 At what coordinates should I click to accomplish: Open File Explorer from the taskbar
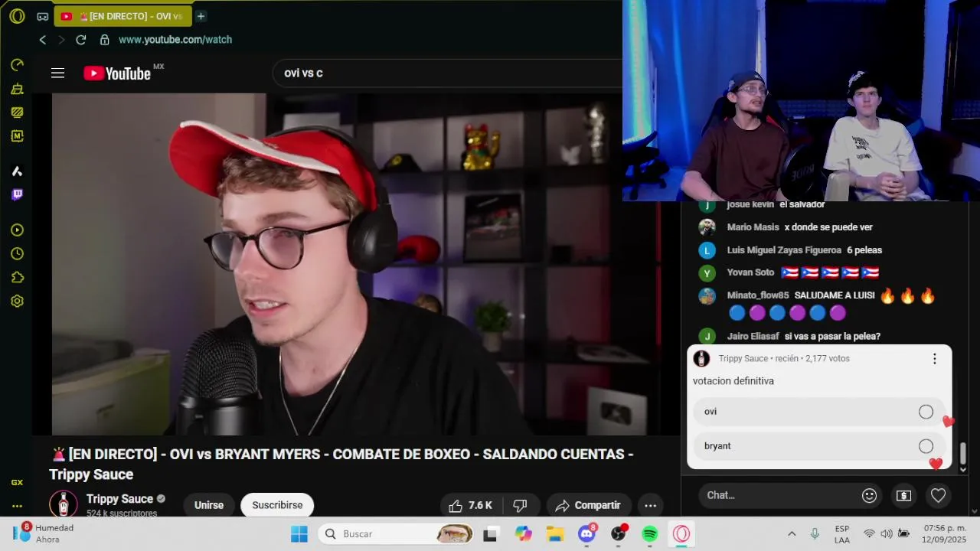click(555, 533)
